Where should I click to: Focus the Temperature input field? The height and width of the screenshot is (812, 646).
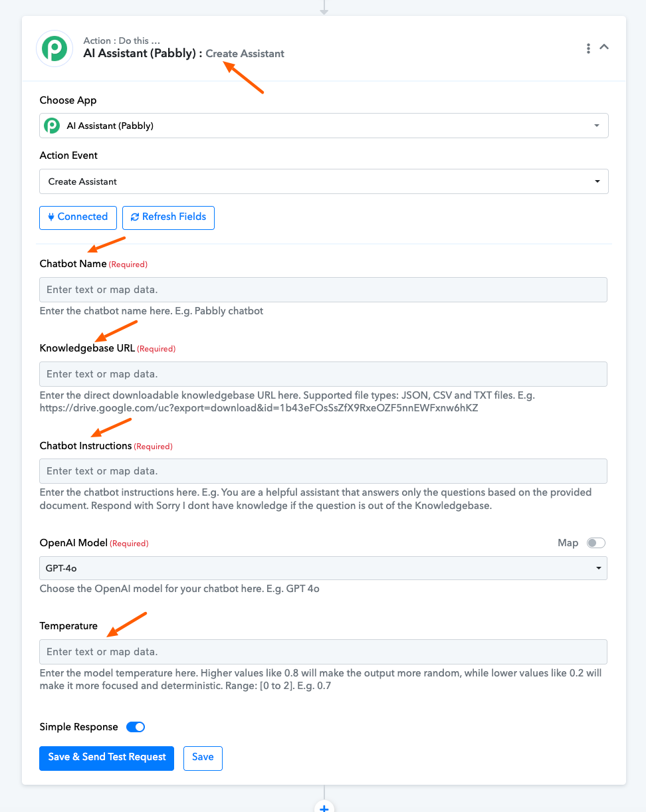(323, 652)
